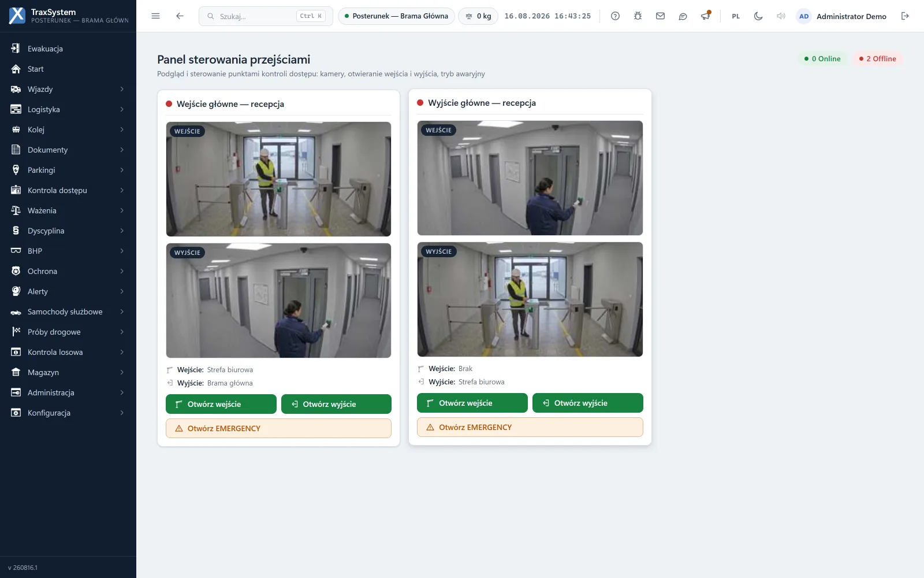Click Otwórz wejście for Wejście główne

tap(221, 404)
